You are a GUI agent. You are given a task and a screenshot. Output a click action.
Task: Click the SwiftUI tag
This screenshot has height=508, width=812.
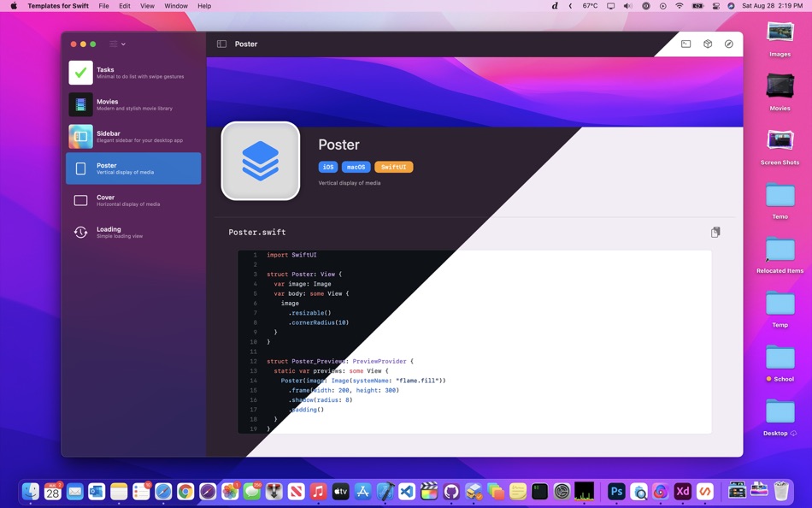pos(393,167)
